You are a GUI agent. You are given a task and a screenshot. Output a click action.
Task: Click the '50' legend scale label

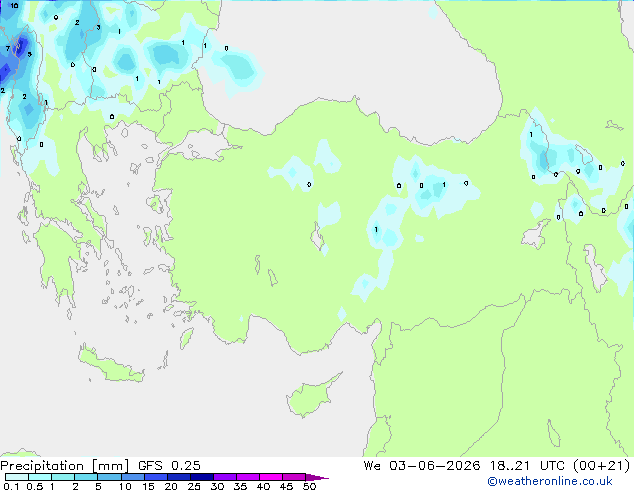[x=309, y=486]
